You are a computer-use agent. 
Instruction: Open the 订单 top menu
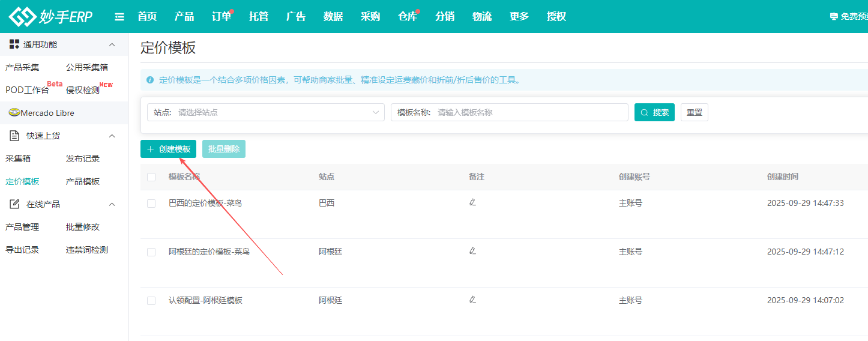click(x=222, y=17)
